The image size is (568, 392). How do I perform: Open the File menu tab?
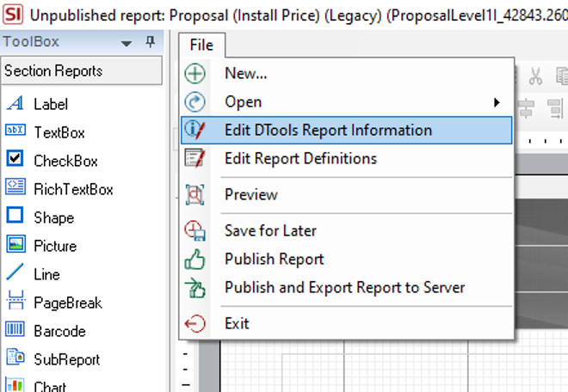click(x=201, y=45)
